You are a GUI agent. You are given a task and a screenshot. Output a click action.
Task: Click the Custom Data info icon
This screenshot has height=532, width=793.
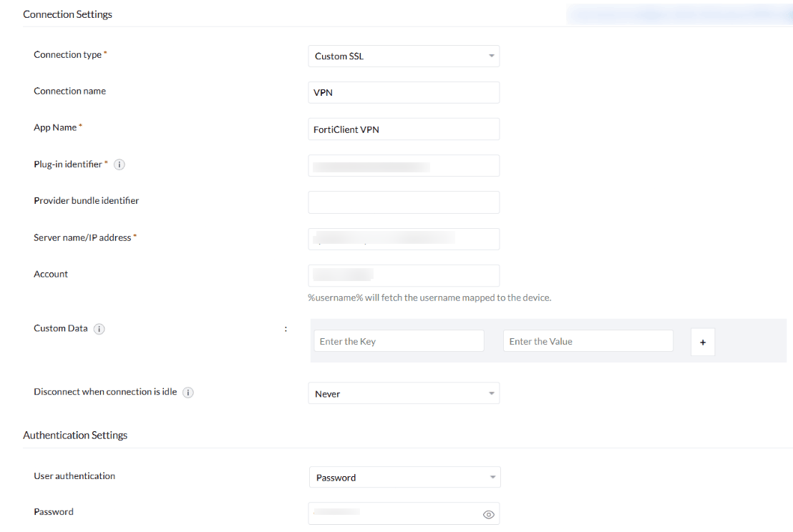point(99,329)
